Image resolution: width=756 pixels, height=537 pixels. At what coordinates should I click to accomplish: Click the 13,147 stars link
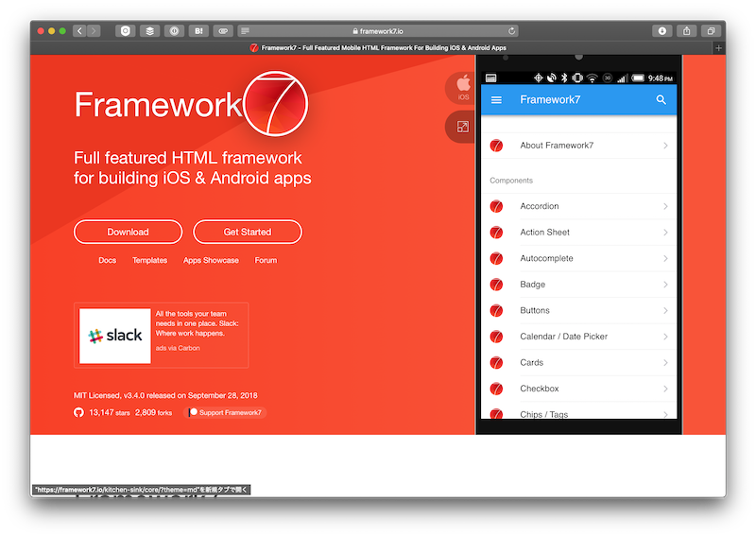pos(110,412)
